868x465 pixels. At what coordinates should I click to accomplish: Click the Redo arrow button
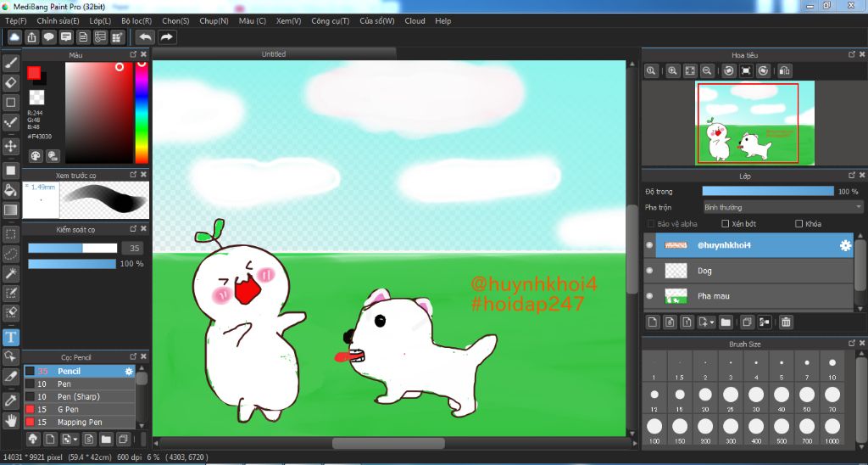(x=166, y=37)
